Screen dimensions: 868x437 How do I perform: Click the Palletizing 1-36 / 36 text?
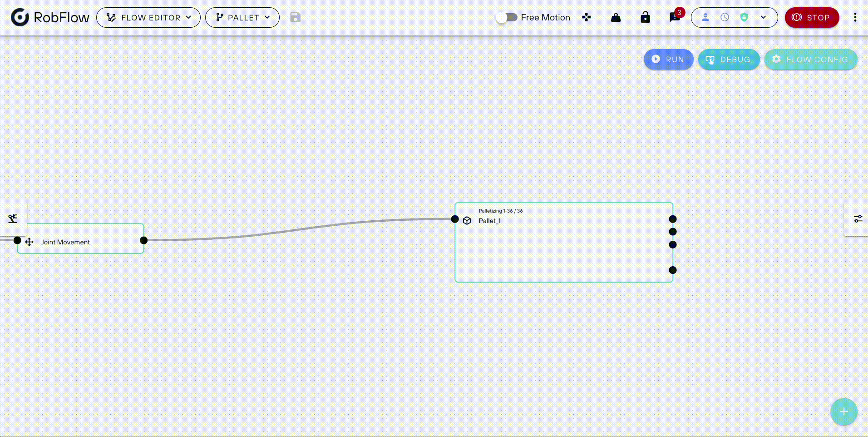tap(501, 211)
